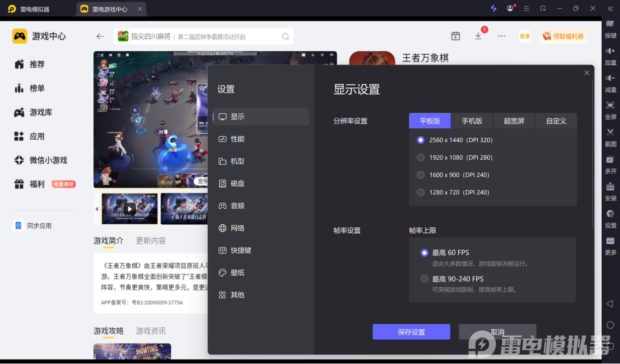Click the 取消 button
The height and width of the screenshot is (364, 620).
498,332
